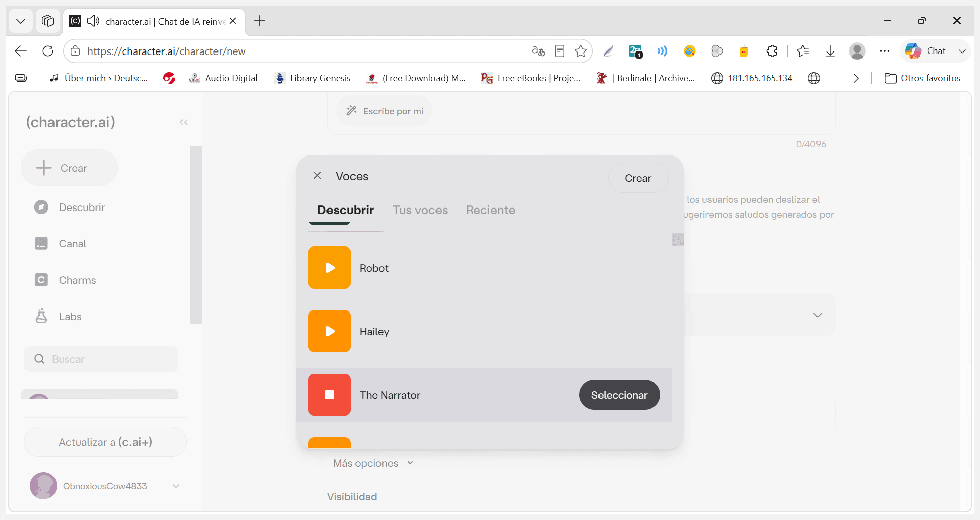980x520 pixels.
Task: Mute the tab audio icon
Action: (93, 21)
